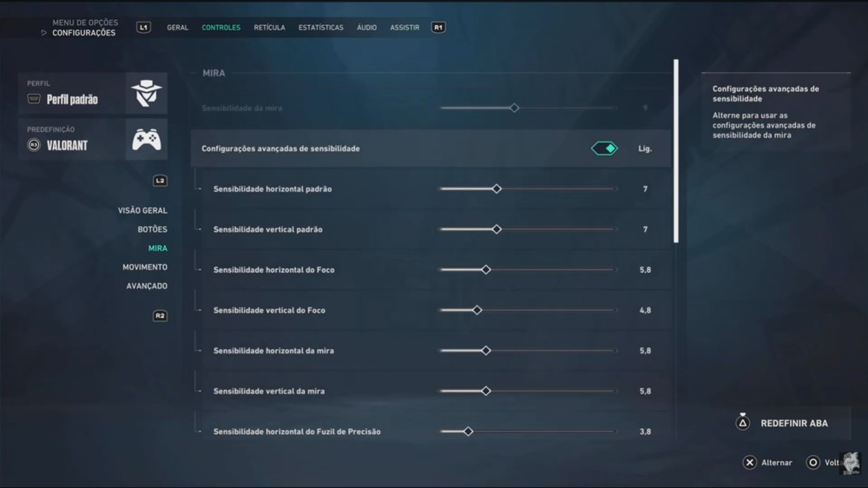Click the R1 bumper tab icon
This screenshot has width=868, height=488.
point(437,27)
